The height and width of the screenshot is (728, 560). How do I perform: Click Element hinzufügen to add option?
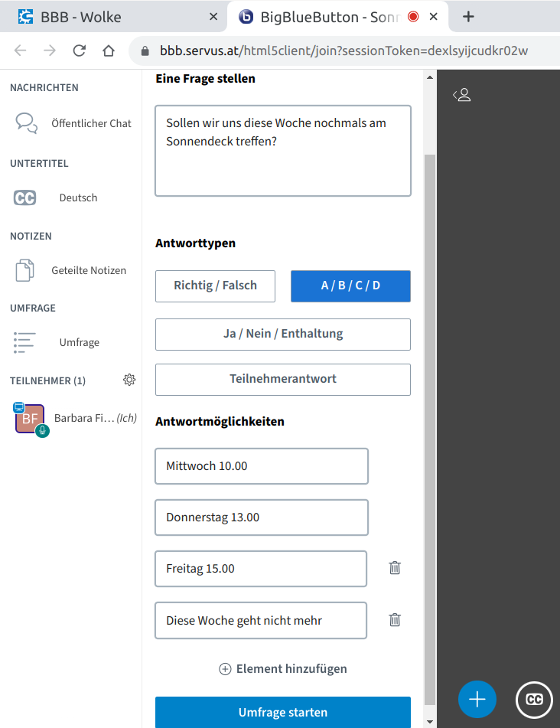[283, 668]
